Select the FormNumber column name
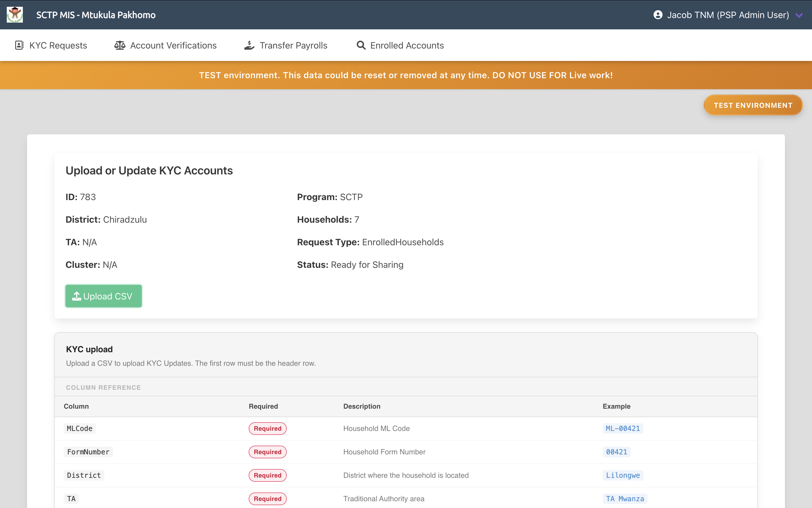This screenshot has width=812, height=508. point(88,452)
